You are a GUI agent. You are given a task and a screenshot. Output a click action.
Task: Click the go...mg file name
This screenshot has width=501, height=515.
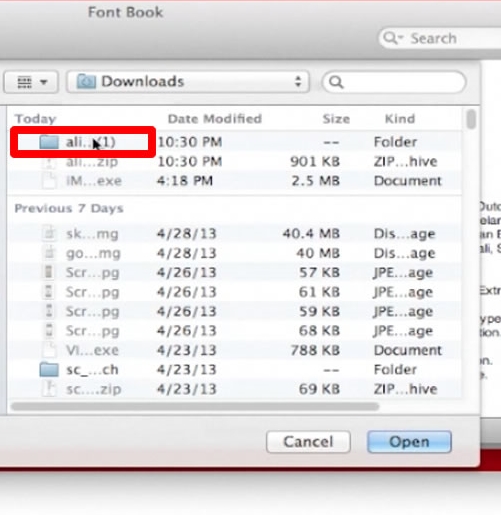click(x=93, y=253)
